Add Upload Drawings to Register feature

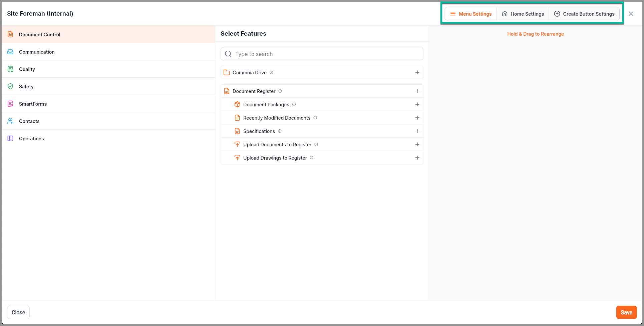tap(417, 158)
